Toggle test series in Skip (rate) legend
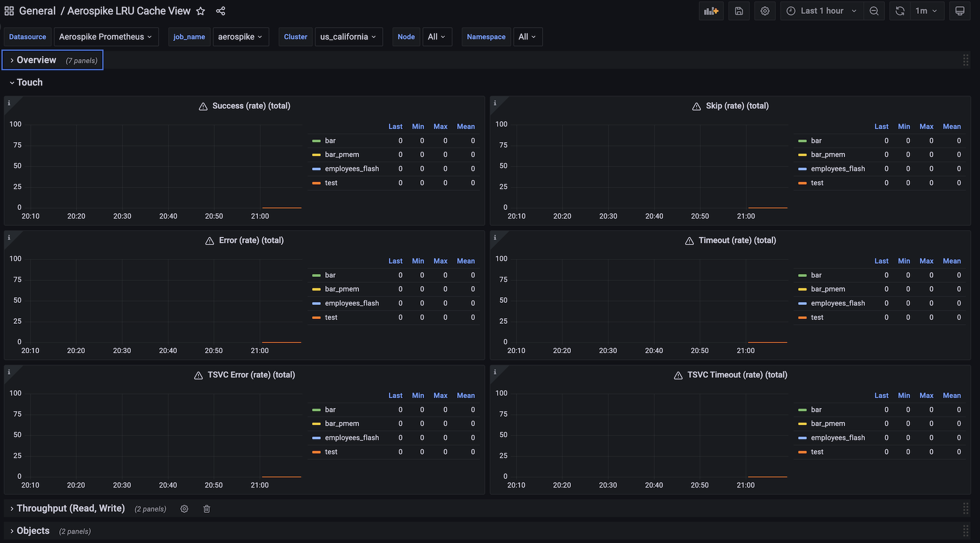Viewport: 980px width, 543px height. (x=817, y=183)
